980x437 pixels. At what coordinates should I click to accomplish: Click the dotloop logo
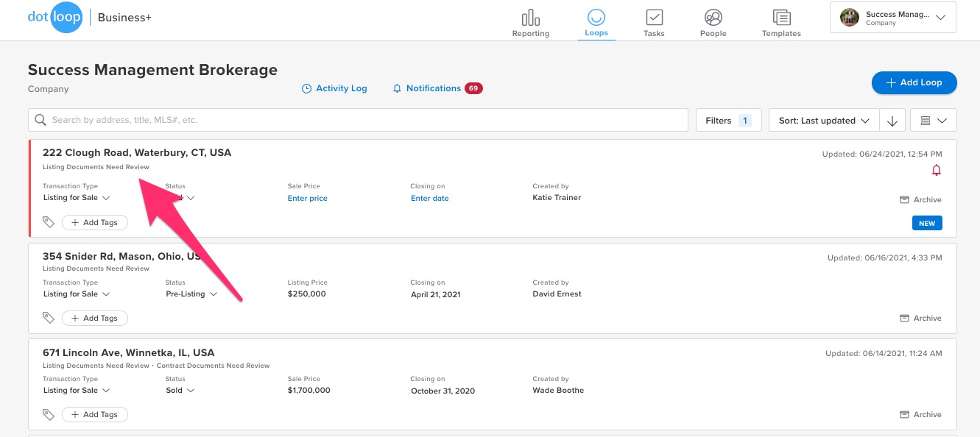pyautogui.click(x=55, y=18)
